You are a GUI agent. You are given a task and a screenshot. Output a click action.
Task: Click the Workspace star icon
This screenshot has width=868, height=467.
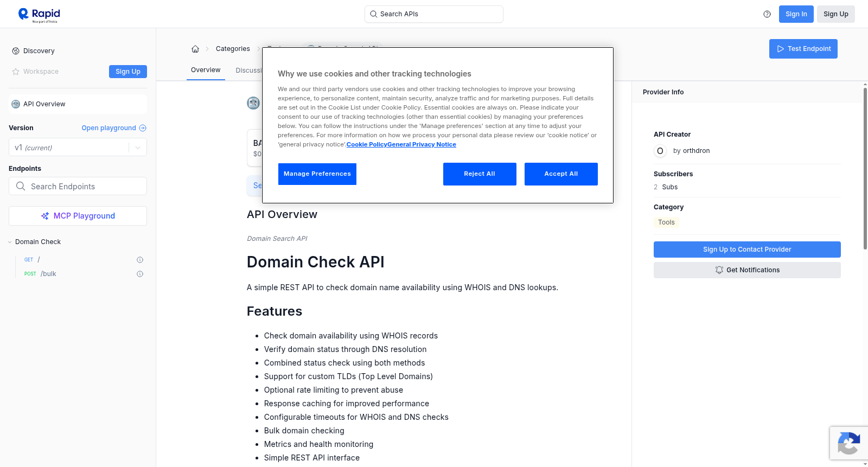click(16, 72)
